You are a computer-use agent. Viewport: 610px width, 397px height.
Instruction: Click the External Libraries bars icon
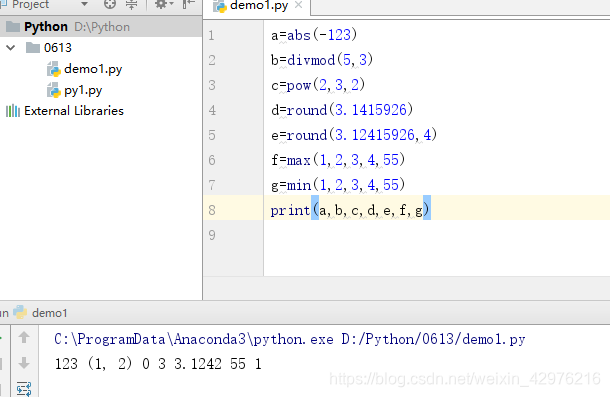13,111
